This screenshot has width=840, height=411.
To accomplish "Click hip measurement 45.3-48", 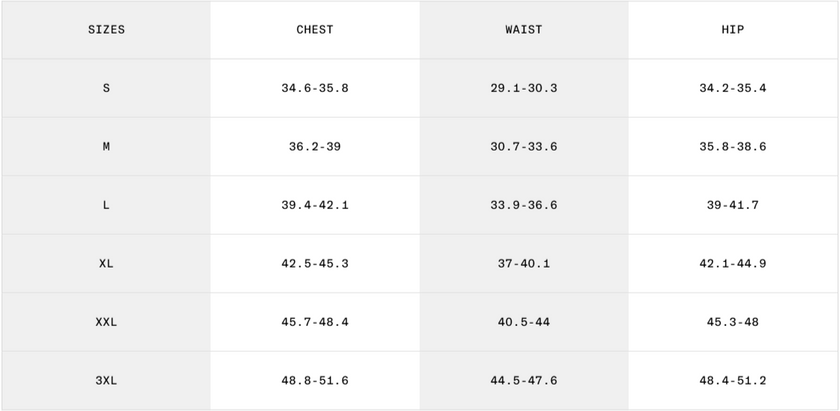I will click(x=733, y=322).
